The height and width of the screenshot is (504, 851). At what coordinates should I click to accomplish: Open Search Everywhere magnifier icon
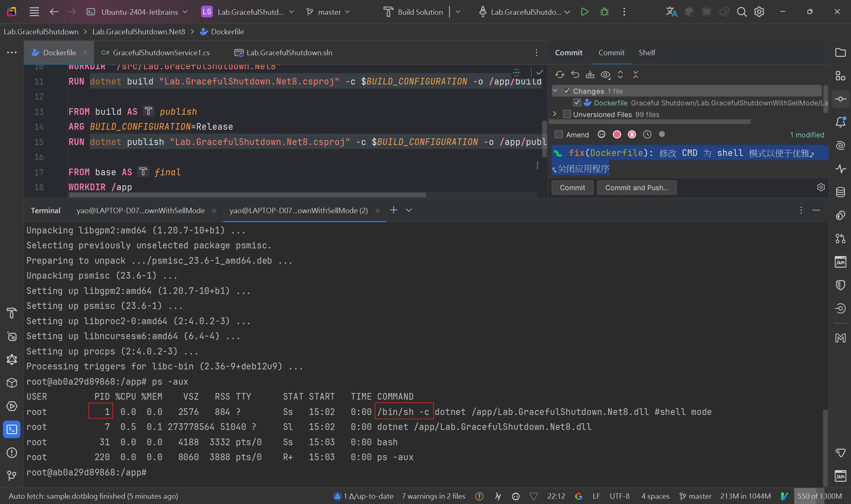742,12
